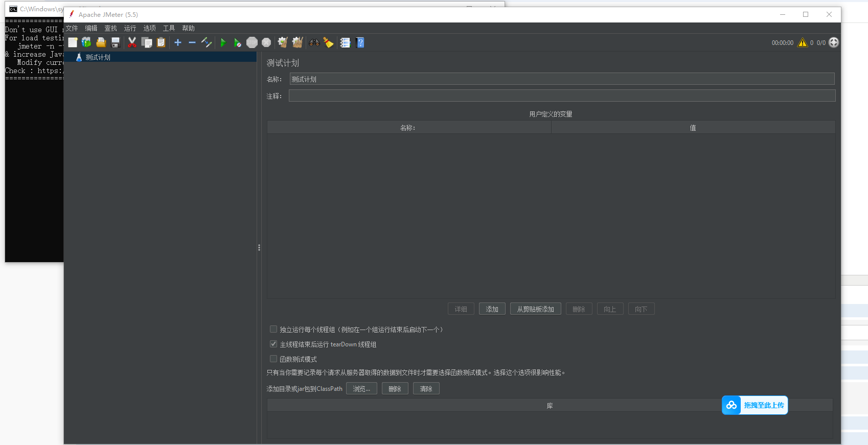Clear results with single broom gear icon
868x445 pixels.
(283, 42)
